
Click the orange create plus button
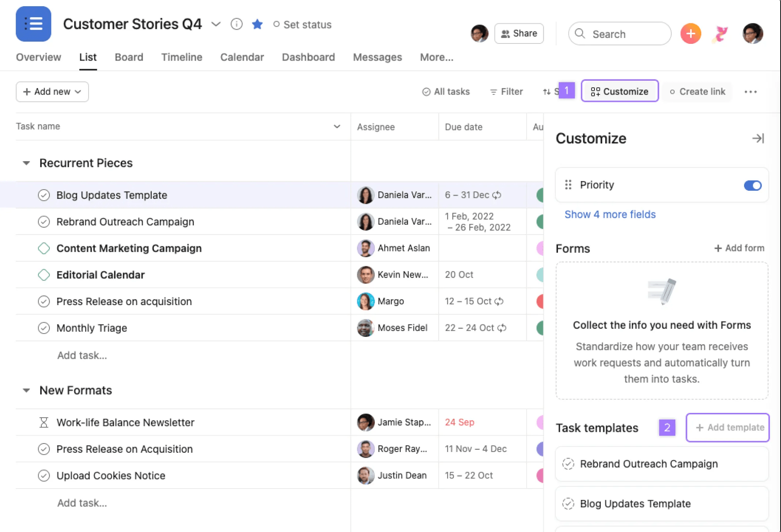tap(690, 33)
